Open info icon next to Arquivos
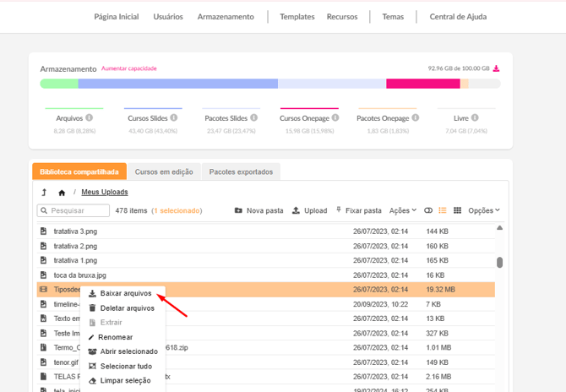Viewport: 566px width, 392px height. tap(90, 118)
